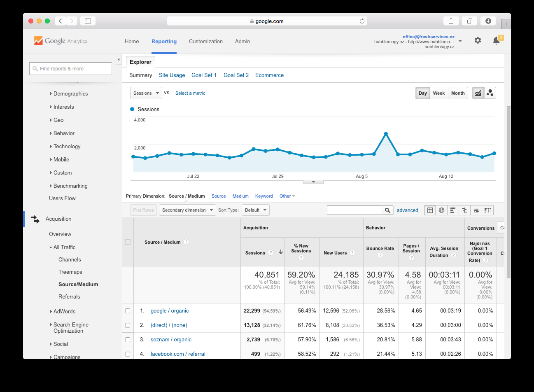This screenshot has height=392, width=534.
Task: Click the page vertical scrollbar
Action: pyautogui.click(x=508, y=191)
